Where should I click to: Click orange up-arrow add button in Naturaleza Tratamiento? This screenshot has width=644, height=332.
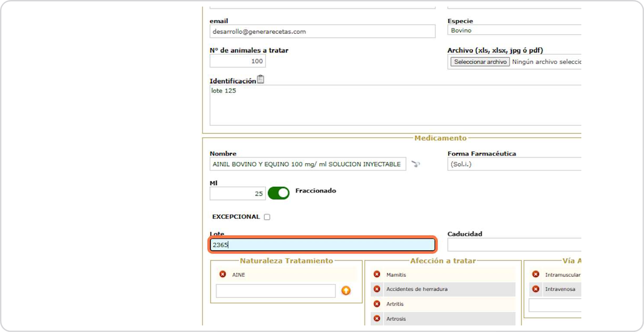pyautogui.click(x=346, y=290)
